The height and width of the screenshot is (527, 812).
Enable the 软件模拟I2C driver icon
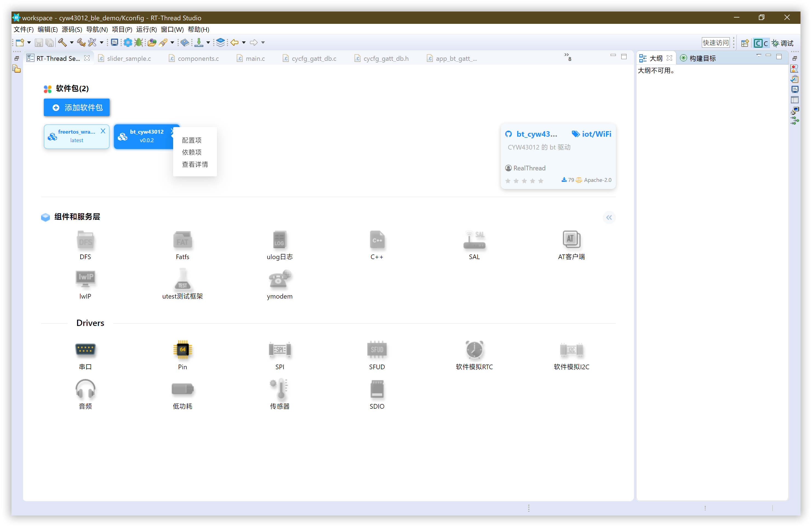[571, 350]
